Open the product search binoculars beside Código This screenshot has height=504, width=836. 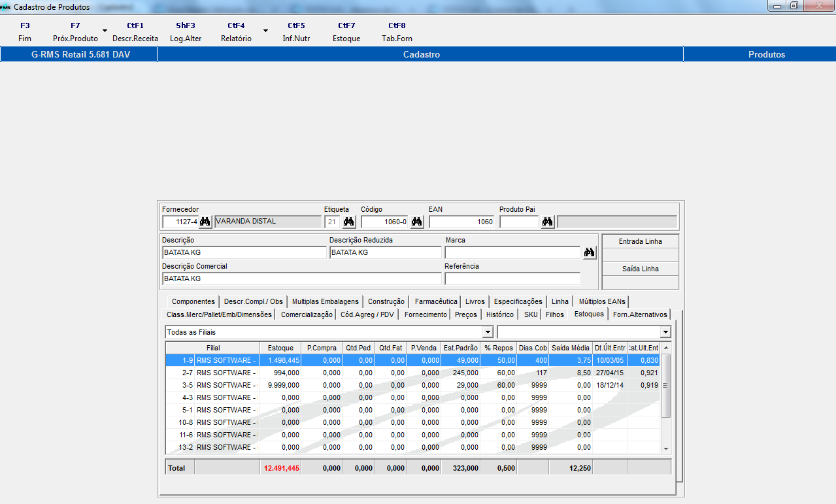(x=417, y=222)
